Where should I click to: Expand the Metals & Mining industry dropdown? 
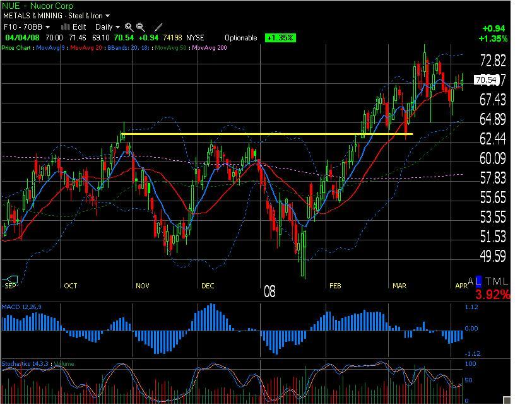56,16
